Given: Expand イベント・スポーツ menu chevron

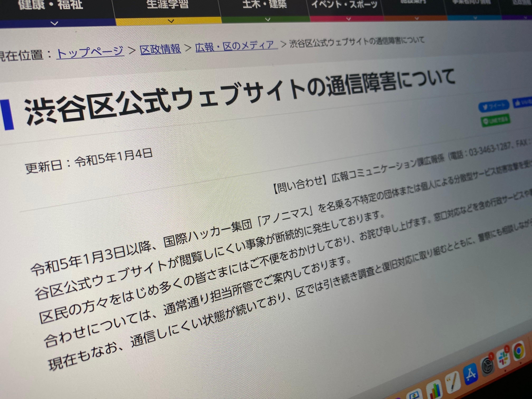Looking at the screenshot, I should click(x=348, y=19).
